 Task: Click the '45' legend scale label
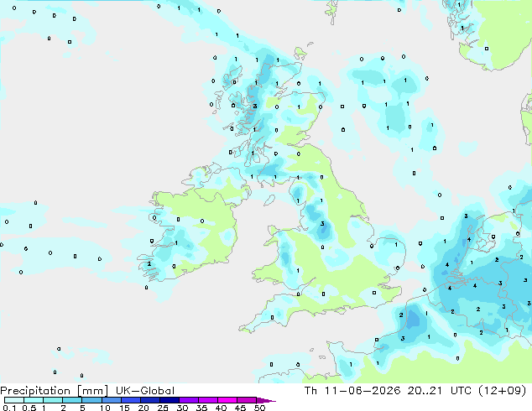[x=240, y=408]
